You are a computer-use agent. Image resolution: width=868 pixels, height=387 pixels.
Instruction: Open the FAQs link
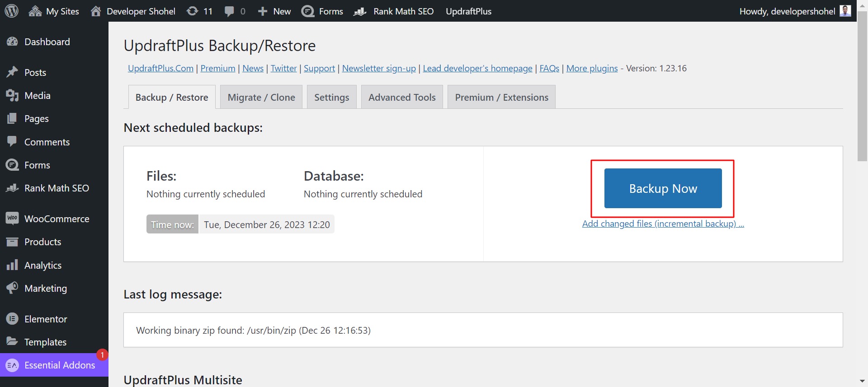pos(549,68)
